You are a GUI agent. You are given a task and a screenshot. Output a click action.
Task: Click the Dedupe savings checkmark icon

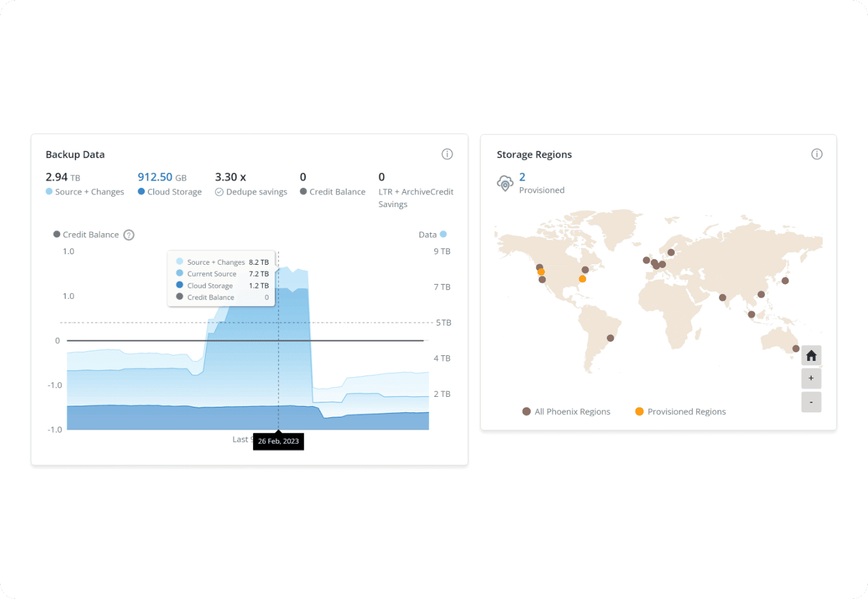tap(219, 192)
